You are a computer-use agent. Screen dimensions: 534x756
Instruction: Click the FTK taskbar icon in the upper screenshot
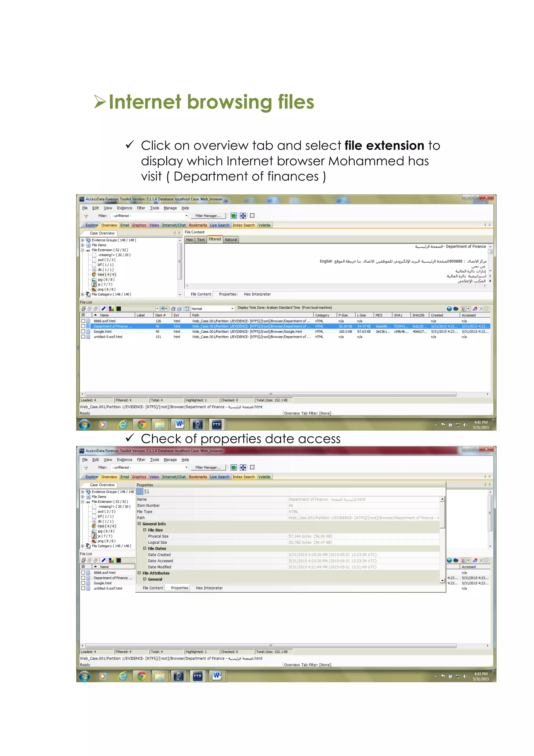(x=216, y=424)
